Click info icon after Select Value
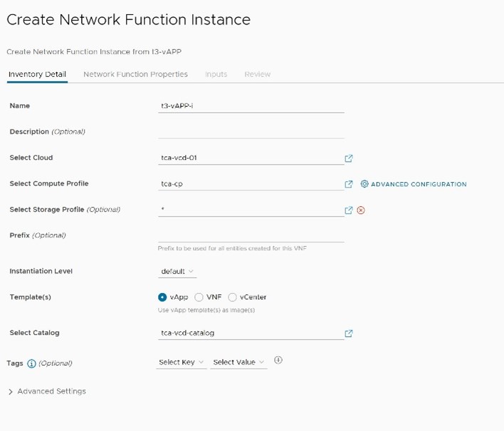 278,361
